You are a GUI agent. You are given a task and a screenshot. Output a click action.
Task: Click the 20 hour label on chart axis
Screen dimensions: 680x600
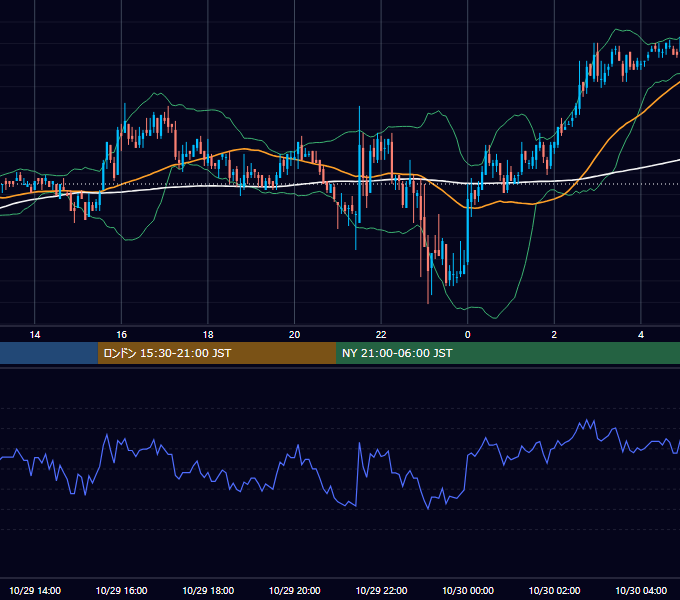pyautogui.click(x=294, y=335)
